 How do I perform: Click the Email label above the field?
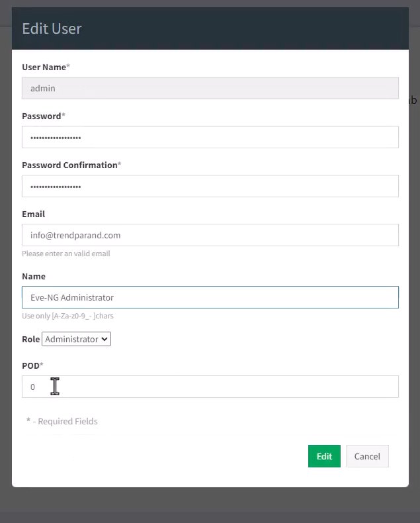33,214
